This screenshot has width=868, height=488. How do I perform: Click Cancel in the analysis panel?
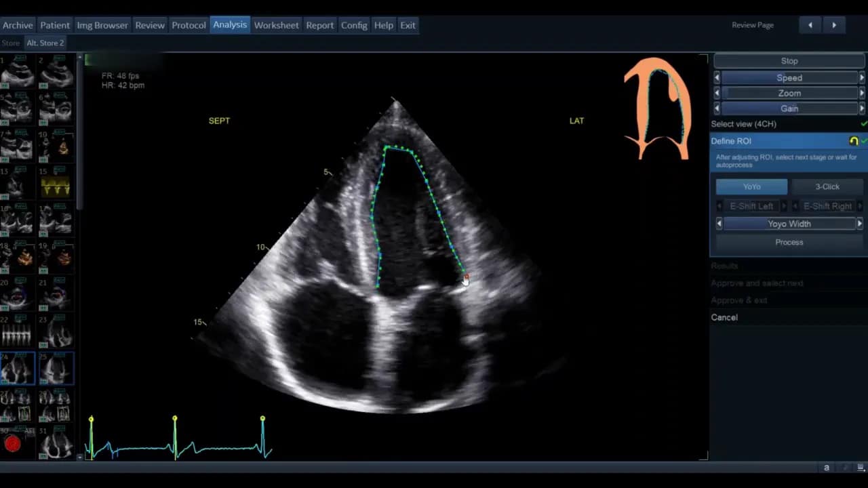point(724,317)
